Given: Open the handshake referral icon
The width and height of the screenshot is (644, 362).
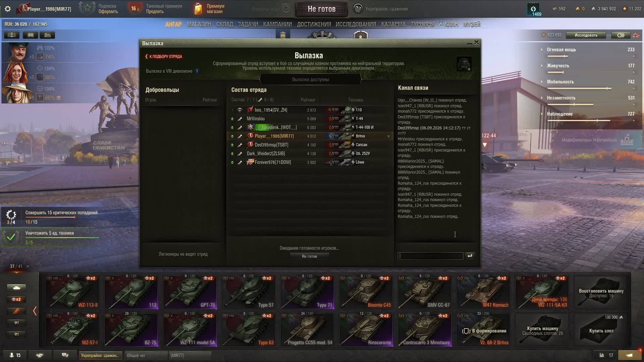Looking at the screenshot, I should click(x=40, y=355).
